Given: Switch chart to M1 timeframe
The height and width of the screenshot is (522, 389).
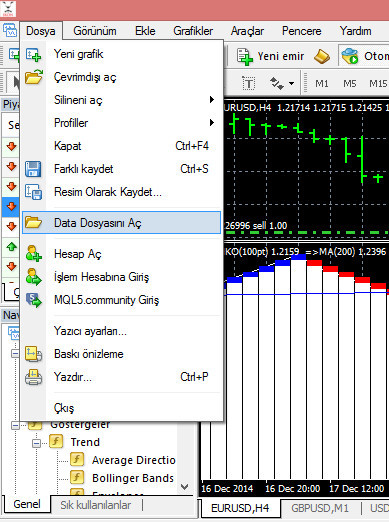Looking at the screenshot, I should (322, 83).
